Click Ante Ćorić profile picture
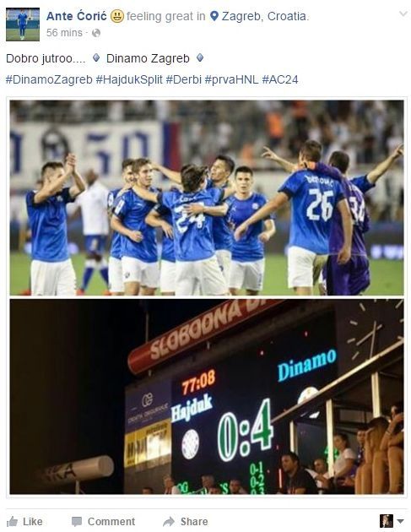 click(x=23, y=24)
